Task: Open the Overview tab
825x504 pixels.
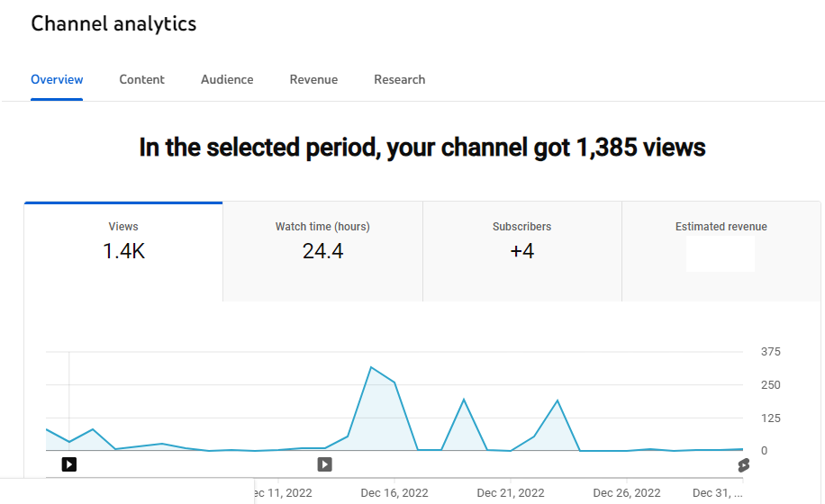Action: click(x=57, y=79)
